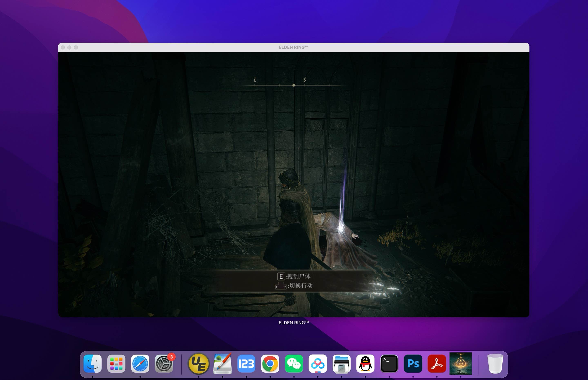This screenshot has height=380, width=588.
Task: Click the 搜刮尸体 prompt text
Action: click(299, 276)
